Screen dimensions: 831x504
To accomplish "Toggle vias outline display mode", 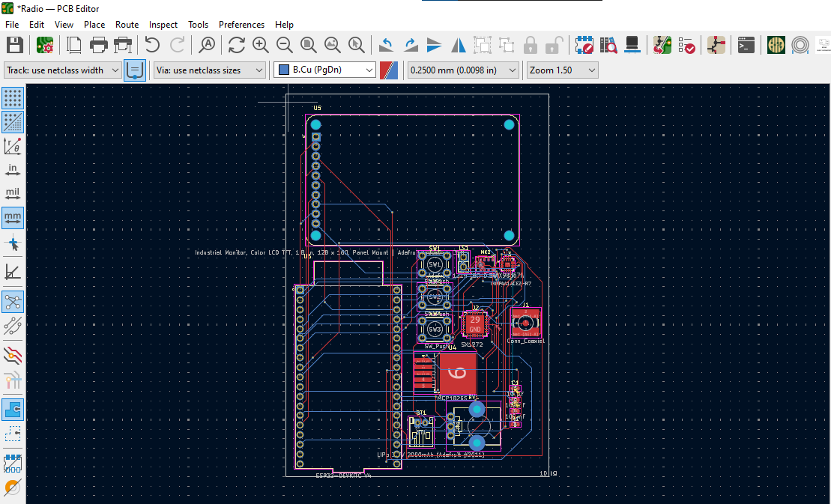I will pyautogui.click(x=13, y=487).
